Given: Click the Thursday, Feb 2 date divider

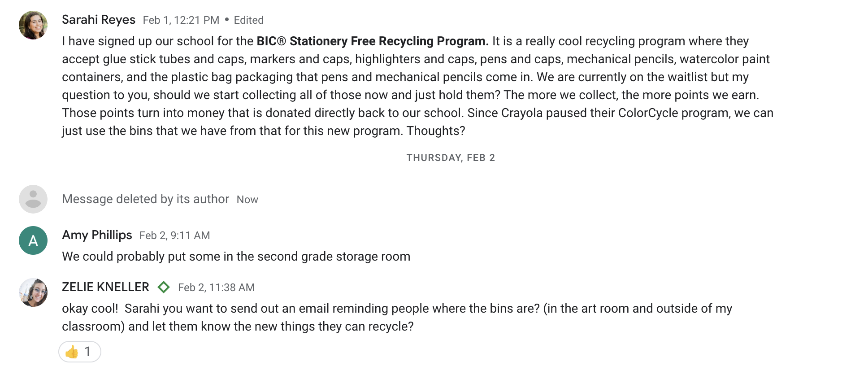Looking at the screenshot, I should click(x=450, y=158).
